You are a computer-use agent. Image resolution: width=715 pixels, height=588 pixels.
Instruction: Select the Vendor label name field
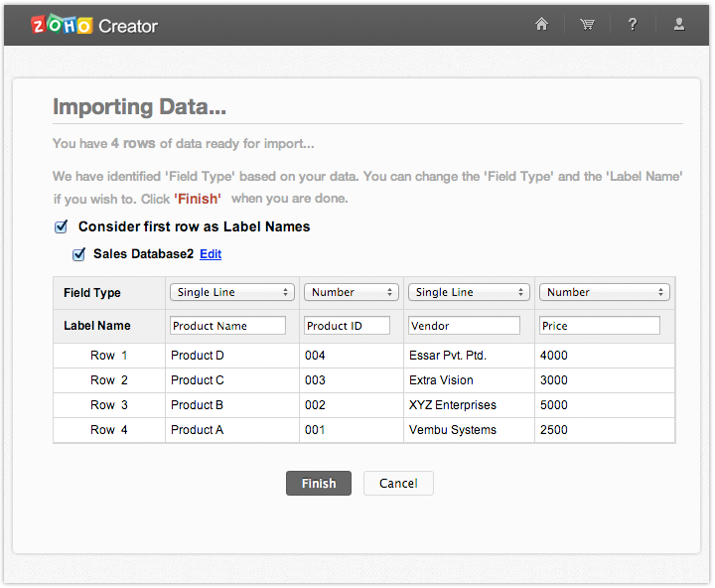click(464, 326)
